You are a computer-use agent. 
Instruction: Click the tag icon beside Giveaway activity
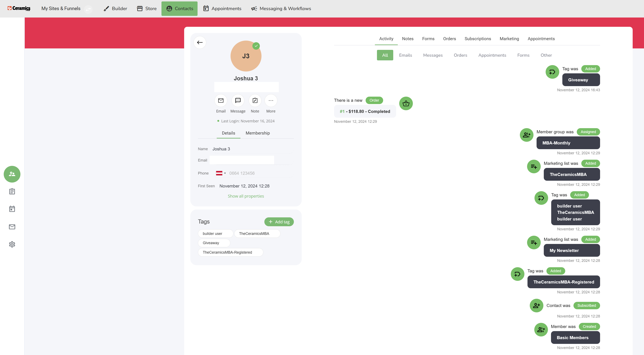click(x=552, y=72)
